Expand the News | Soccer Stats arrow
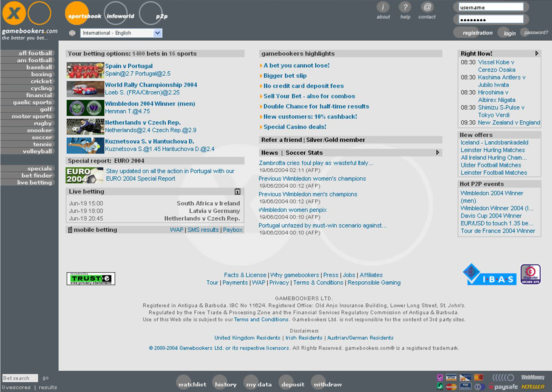 coord(437,152)
